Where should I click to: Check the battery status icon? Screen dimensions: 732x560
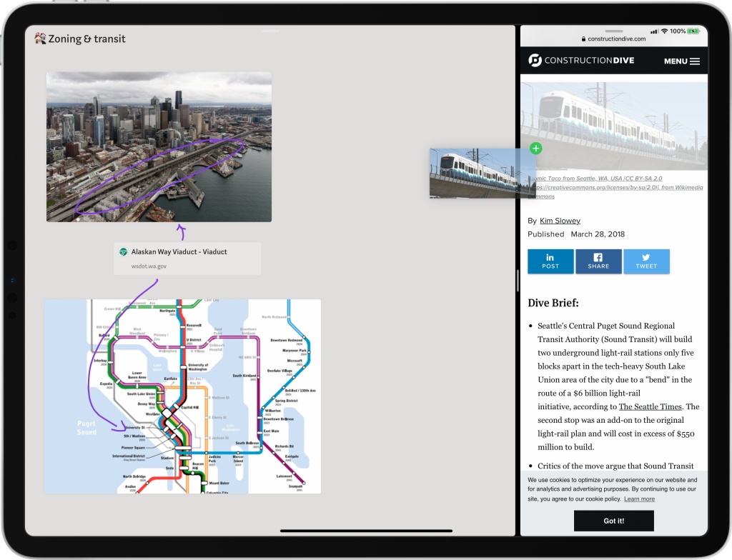693,31
